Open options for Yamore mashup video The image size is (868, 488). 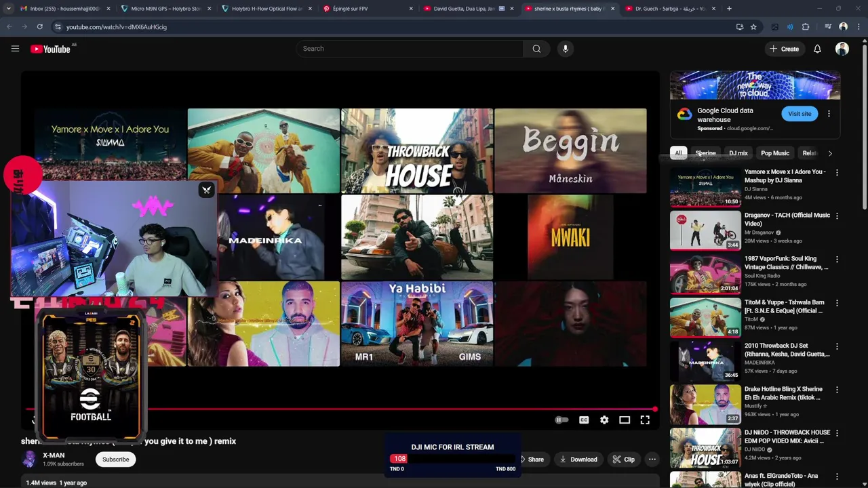pos(837,173)
